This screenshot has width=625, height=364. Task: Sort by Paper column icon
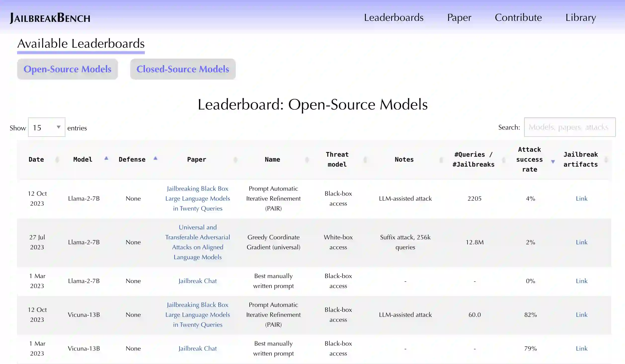pyautogui.click(x=235, y=159)
